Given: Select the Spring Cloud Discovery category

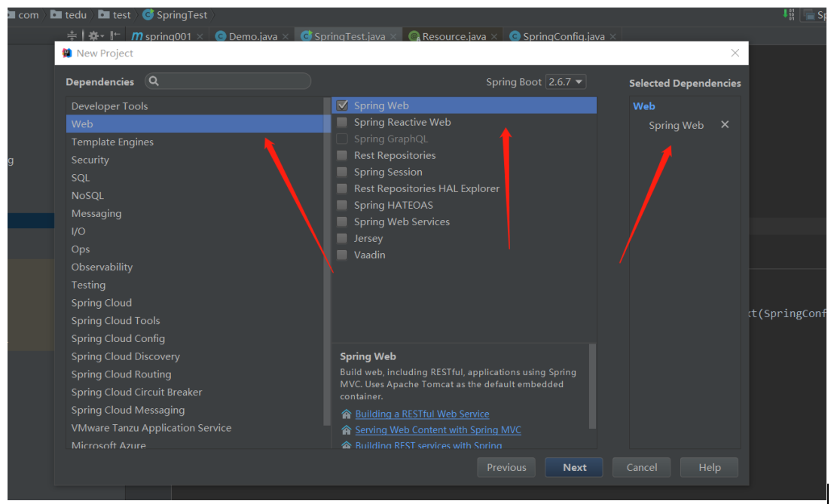Looking at the screenshot, I should (x=194, y=356).
